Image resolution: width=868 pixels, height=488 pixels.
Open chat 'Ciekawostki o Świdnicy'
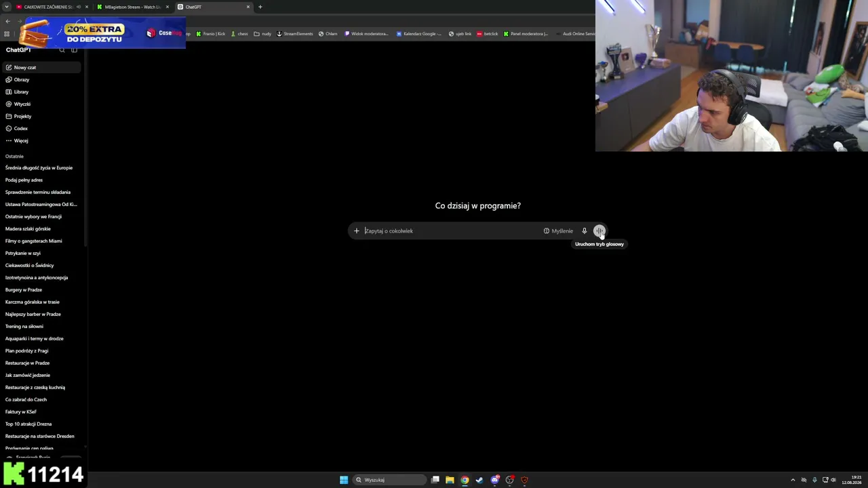(41, 266)
